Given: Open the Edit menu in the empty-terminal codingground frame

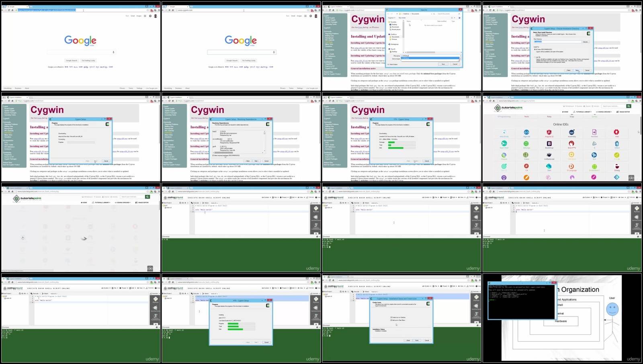Looking at the screenshot, I should pyautogui.click(x=293, y=198).
